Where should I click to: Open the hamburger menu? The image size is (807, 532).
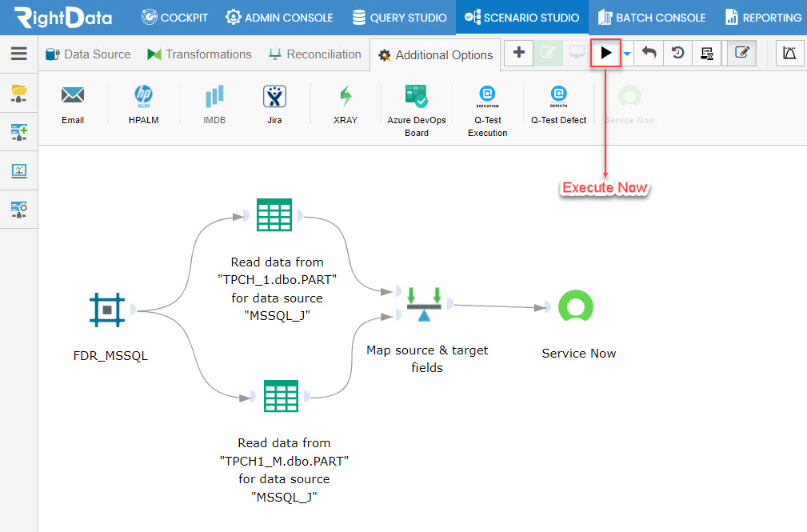click(19, 53)
